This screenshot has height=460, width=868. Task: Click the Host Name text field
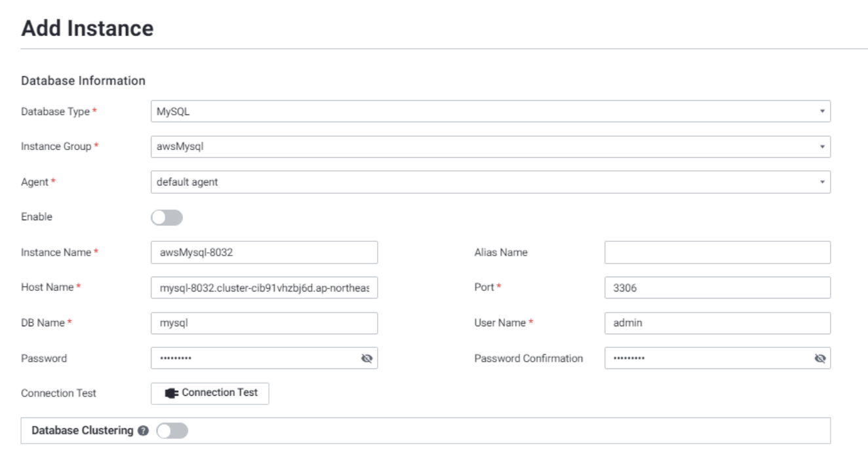pyautogui.click(x=264, y=288)
